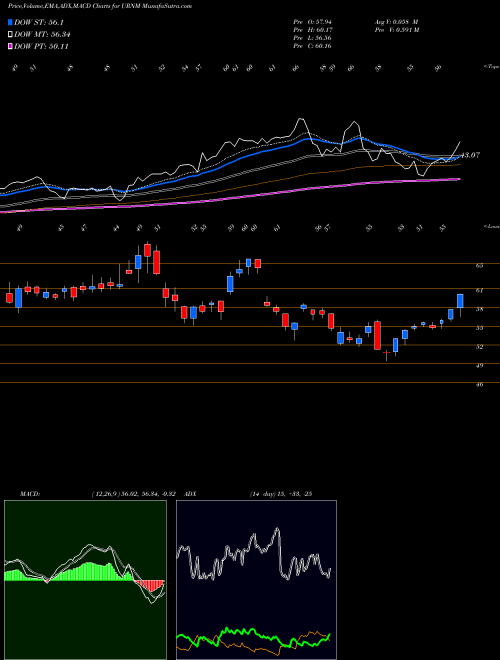The width and height of the screenshot is (500, 660).
Task: Click the 'Pre H: 60.17' value
Action: 312,30
